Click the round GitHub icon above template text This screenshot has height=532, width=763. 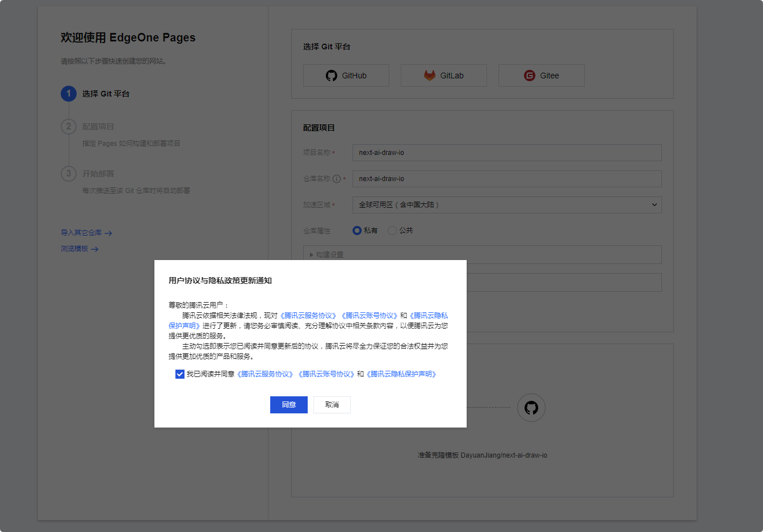coord(531,408)
